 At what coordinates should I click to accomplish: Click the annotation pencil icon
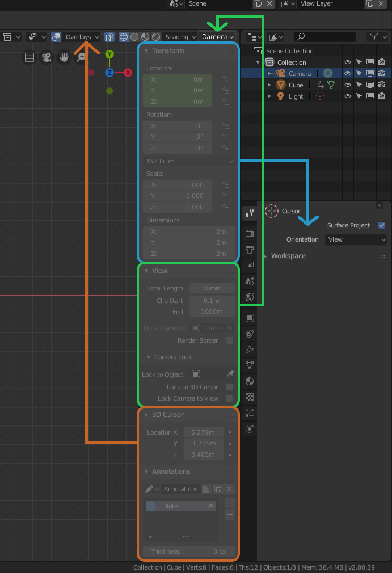click(x=149, y=489)
